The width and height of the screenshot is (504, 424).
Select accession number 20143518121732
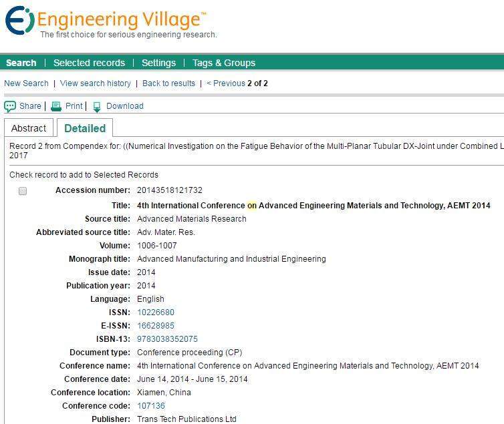[170, 190]
